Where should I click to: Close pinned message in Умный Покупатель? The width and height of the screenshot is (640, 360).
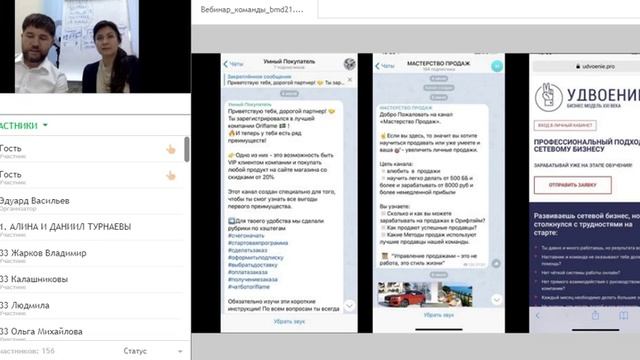[350, 80]
